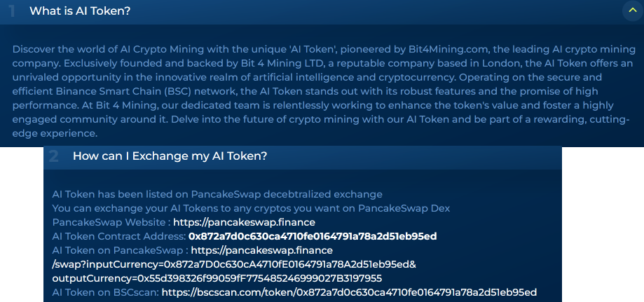Collapse the first FAQ with the chevron-up icon
This screenshot has width=644, height=302.
pyautogui.click(x=633, y=11)
